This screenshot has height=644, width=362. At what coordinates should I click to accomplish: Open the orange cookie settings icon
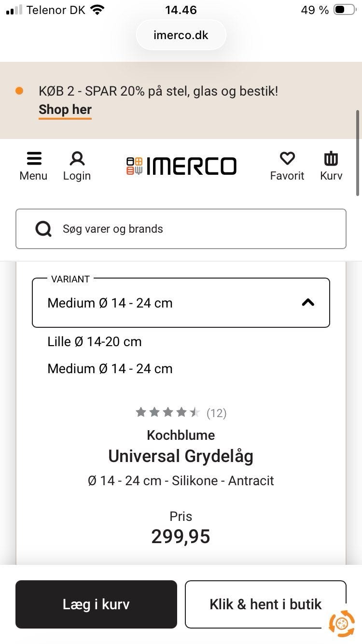pyautogui.click(x=341, y=623)
